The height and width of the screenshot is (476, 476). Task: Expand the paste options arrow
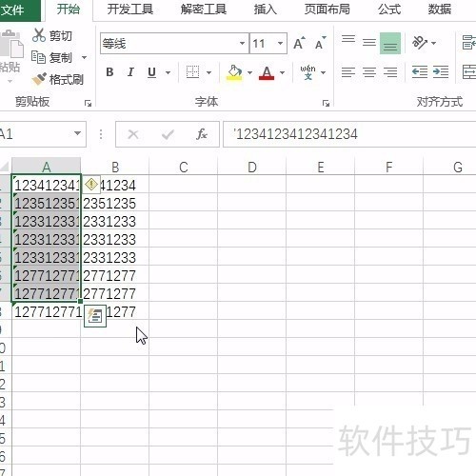pos(10,81)
